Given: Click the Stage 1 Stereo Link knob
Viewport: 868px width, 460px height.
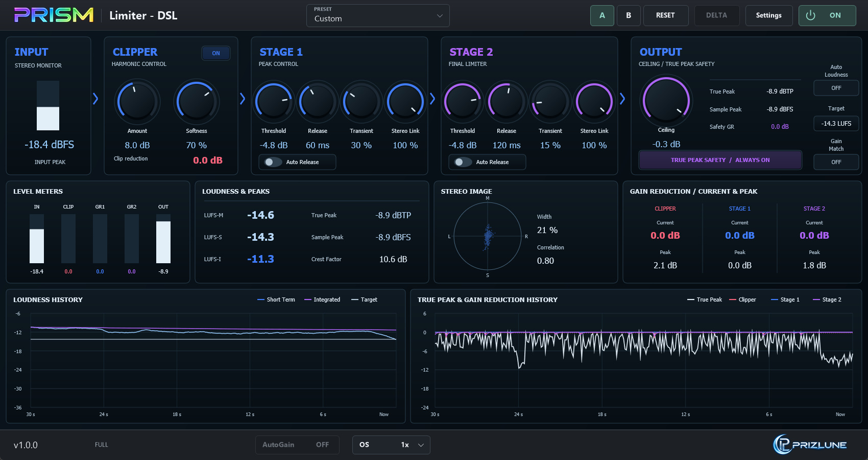Looking at the screenshot, I should click(405, 102).
